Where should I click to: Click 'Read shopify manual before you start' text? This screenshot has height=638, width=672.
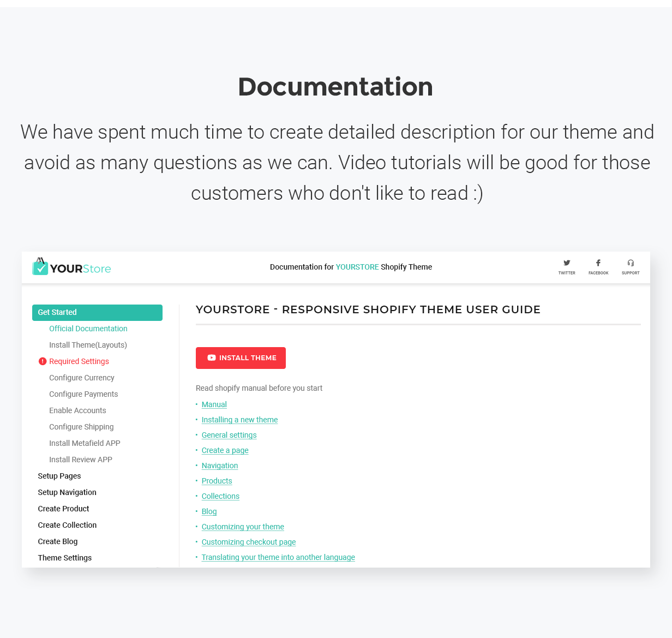pos(259,388)
